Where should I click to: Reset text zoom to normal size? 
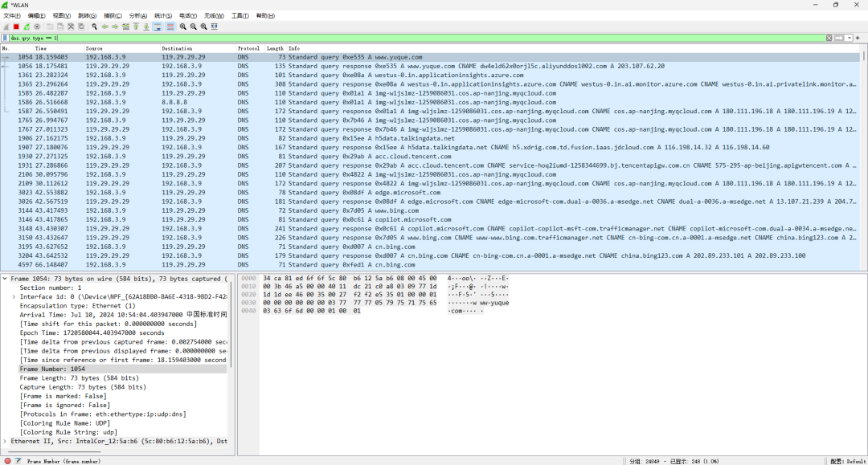tap(203, 27)
